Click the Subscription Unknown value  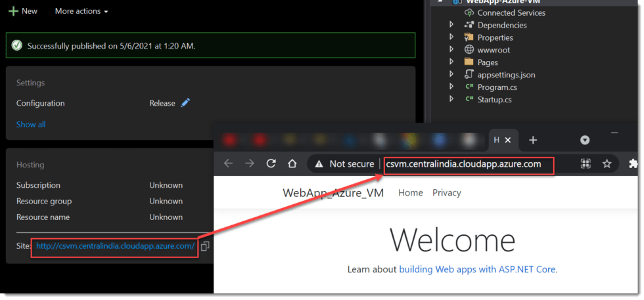(166, 185)
